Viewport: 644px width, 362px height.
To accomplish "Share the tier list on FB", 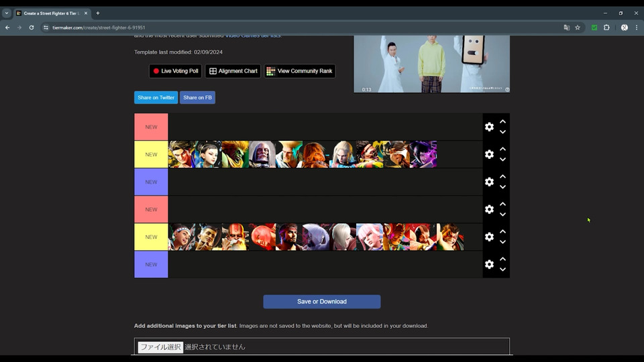I will 197,97.
